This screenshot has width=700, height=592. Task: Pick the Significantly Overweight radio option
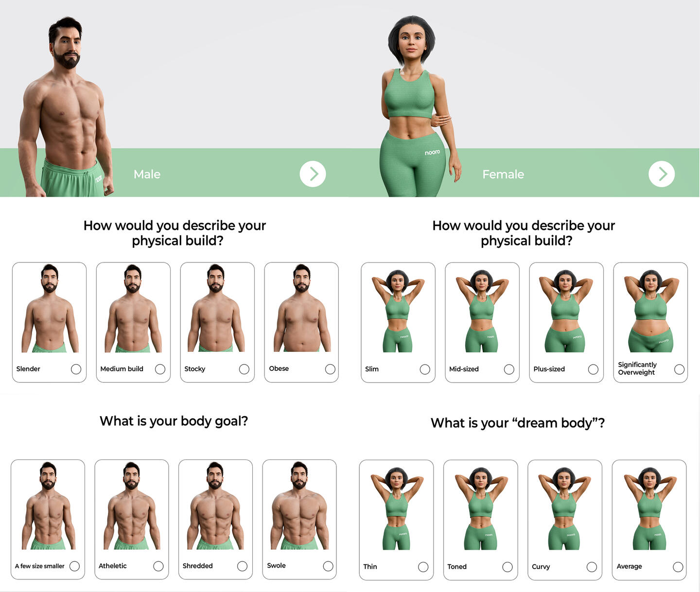(x=680, y=369)
